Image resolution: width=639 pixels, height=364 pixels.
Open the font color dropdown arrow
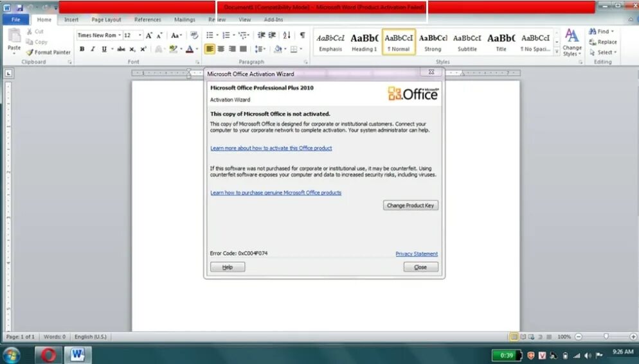(197, 49)
